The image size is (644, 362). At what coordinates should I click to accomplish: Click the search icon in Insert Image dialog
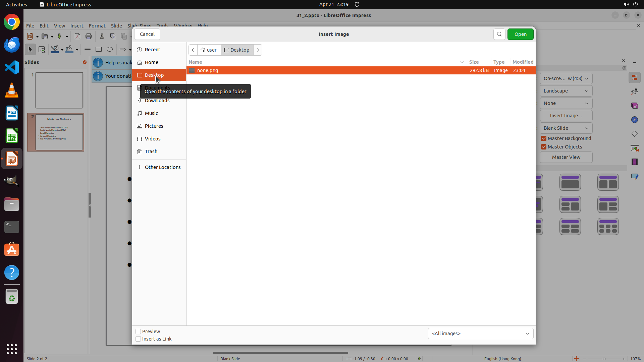tap(499, 34)
